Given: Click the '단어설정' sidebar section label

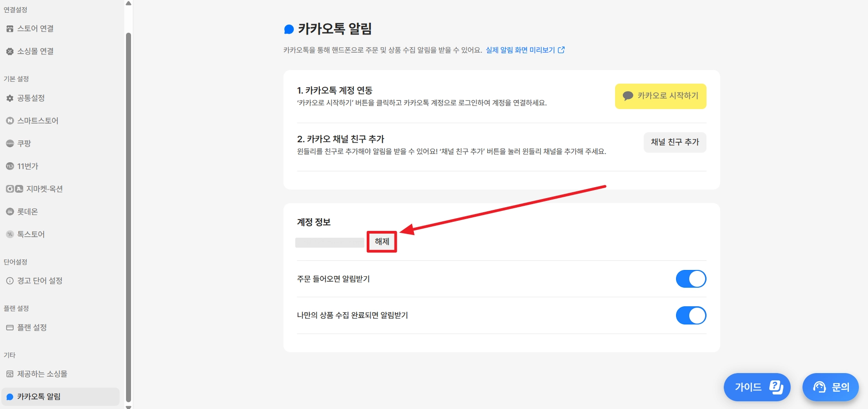Looking at the screenshot, I should coord(15,262).
